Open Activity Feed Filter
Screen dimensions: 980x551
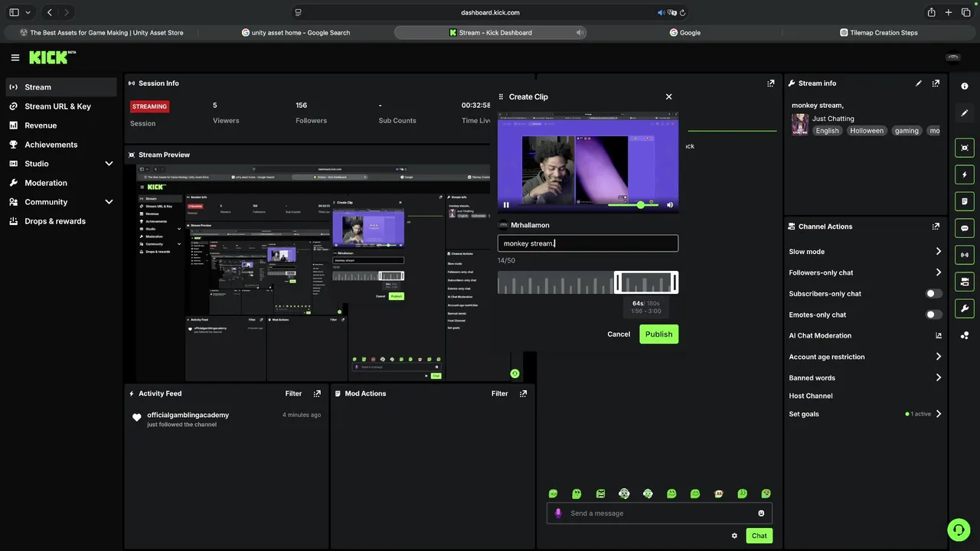pyautogui.click(x=293, y=393)
